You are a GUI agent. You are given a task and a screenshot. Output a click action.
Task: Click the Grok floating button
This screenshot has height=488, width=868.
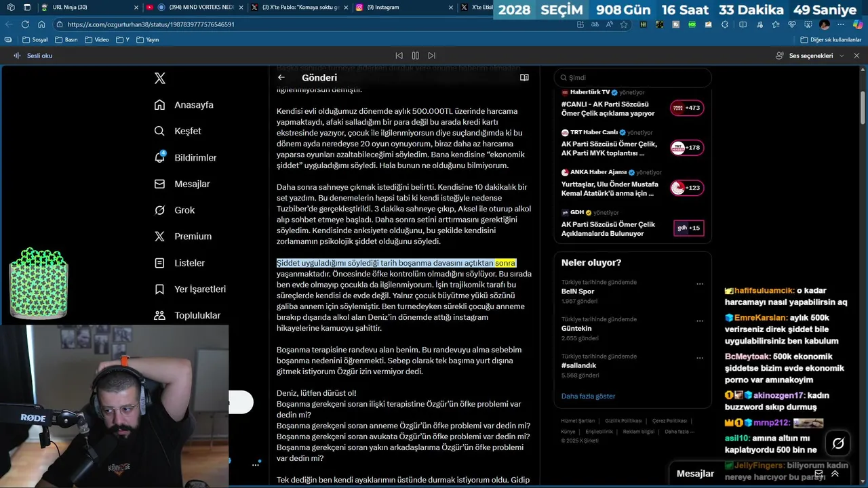click(x=838, y=443)
